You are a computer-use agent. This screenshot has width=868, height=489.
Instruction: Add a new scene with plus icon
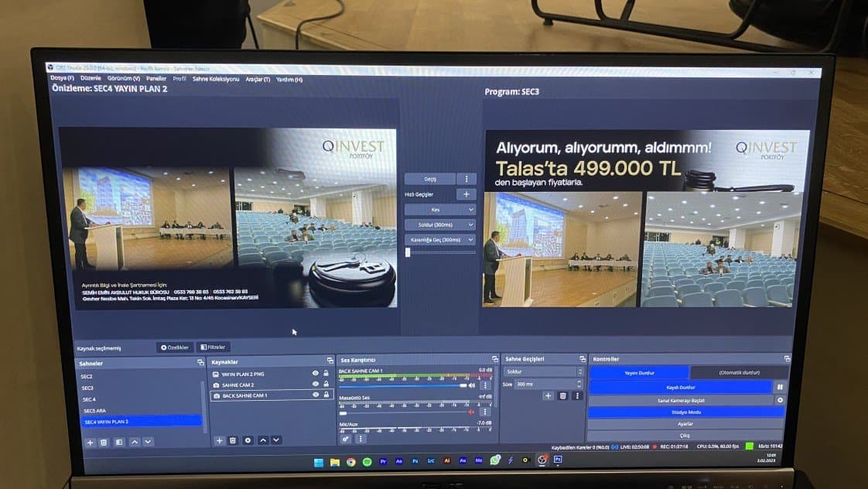(91, 442)
